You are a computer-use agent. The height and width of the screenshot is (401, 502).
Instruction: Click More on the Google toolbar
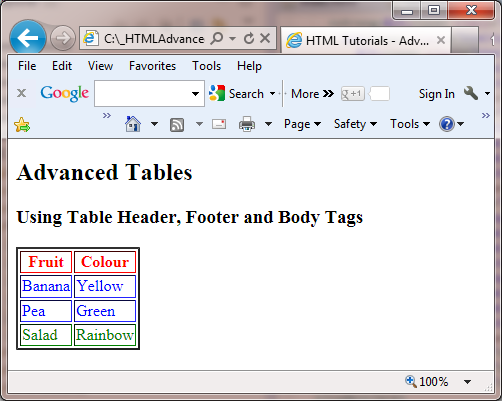312,94
